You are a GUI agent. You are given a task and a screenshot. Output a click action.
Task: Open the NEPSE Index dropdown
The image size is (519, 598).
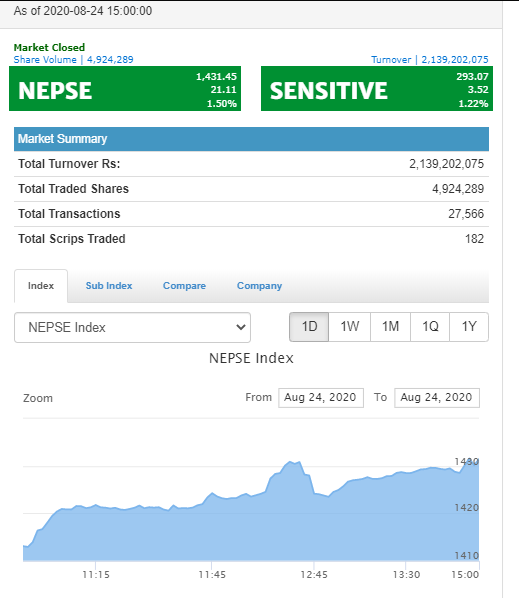coord(132,327)
